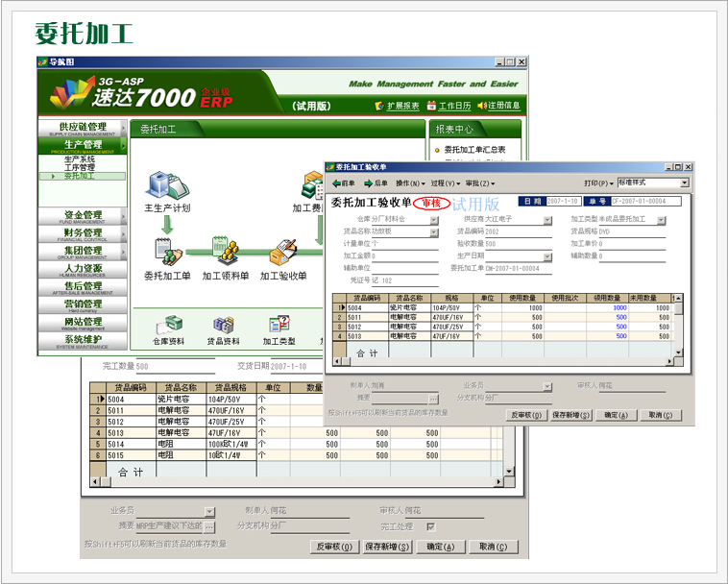Open 打印(P) menu in 验收单 window

[599, 183]
